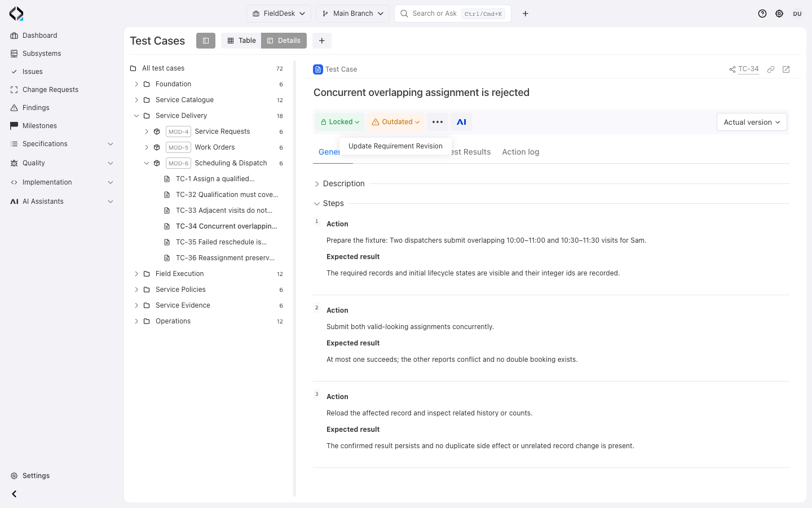Image resolution: width=812 pixels, height=508 pixels.
Task: Open the help question mark icon
Action: (762, 14)
